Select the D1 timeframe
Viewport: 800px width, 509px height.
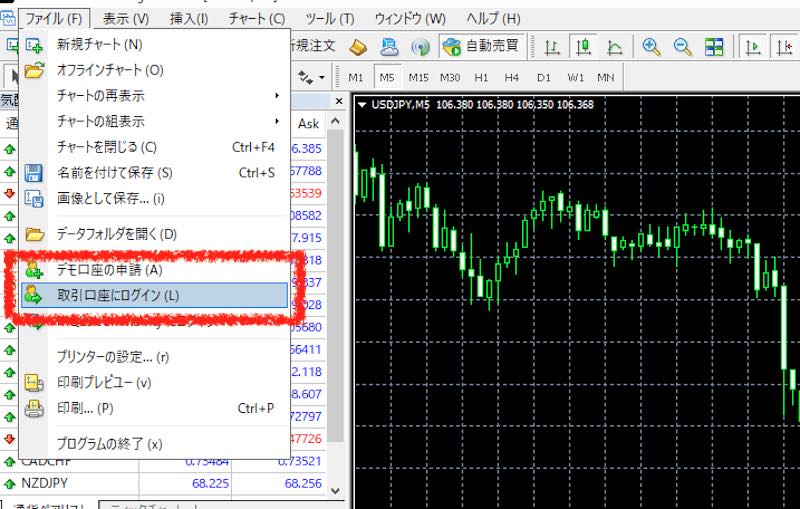(x=544, y=78)
